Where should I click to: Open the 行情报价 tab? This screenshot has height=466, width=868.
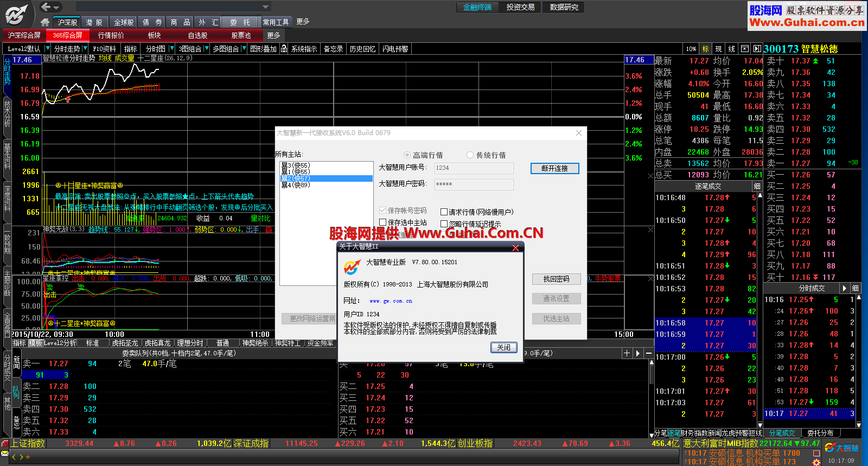click(111, 35)
